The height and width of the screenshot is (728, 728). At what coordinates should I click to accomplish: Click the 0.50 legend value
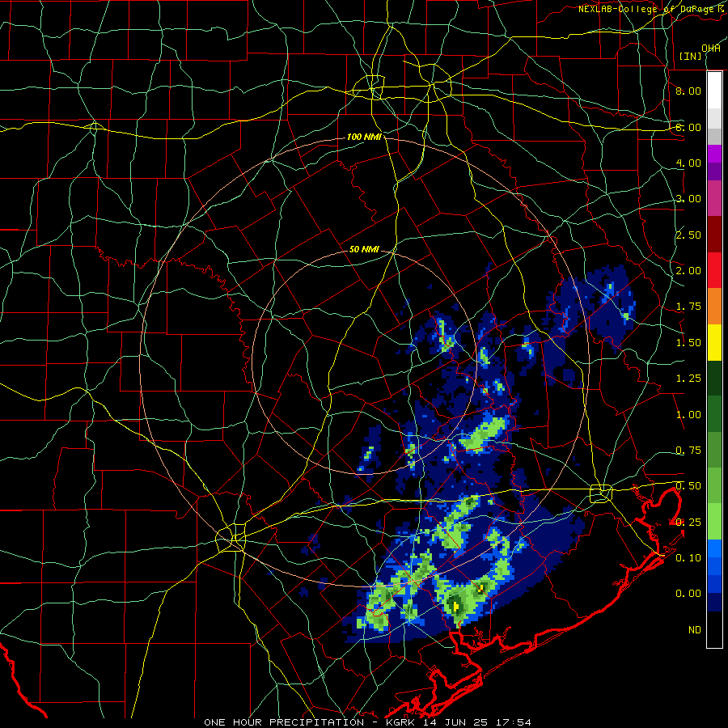pyautogui.click(x=688, y=486)
